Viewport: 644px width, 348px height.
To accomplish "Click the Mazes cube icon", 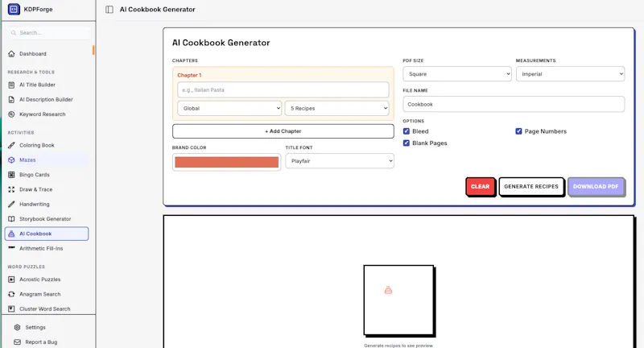I will pos(11,159).
